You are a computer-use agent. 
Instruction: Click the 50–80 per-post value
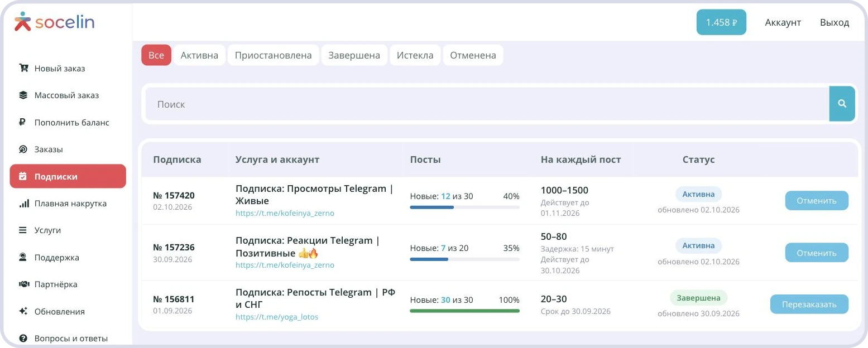(554, 236)
